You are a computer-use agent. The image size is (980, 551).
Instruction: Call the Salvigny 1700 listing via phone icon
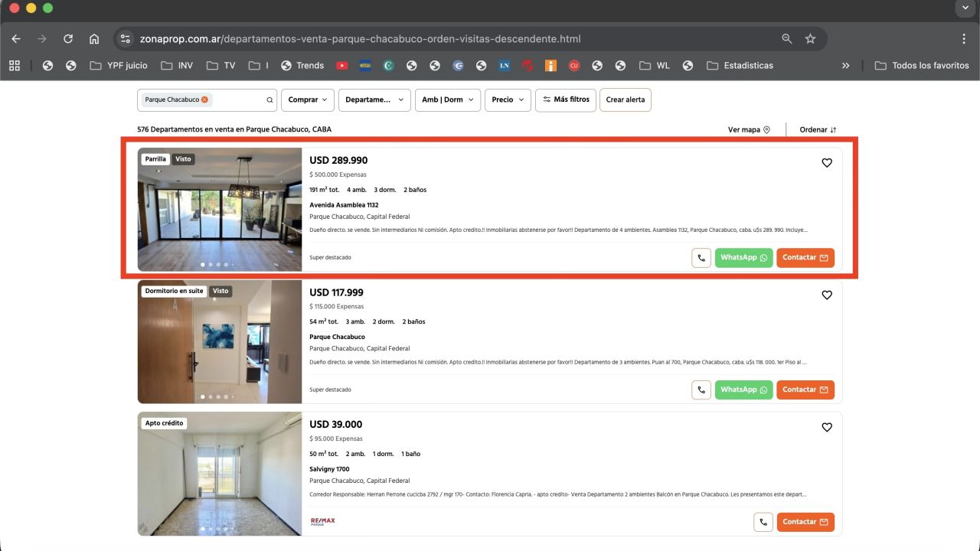(763, 522)
